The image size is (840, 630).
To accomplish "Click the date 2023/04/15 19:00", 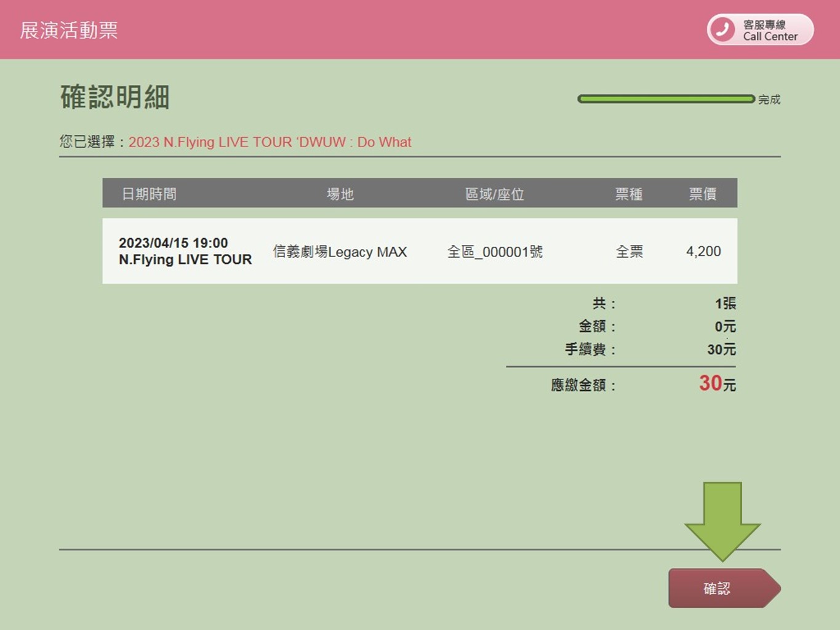I will 174,243.
